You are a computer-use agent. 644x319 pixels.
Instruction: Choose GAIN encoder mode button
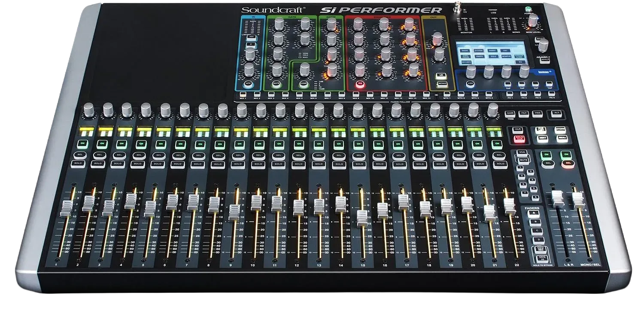(x=510, y=113)
